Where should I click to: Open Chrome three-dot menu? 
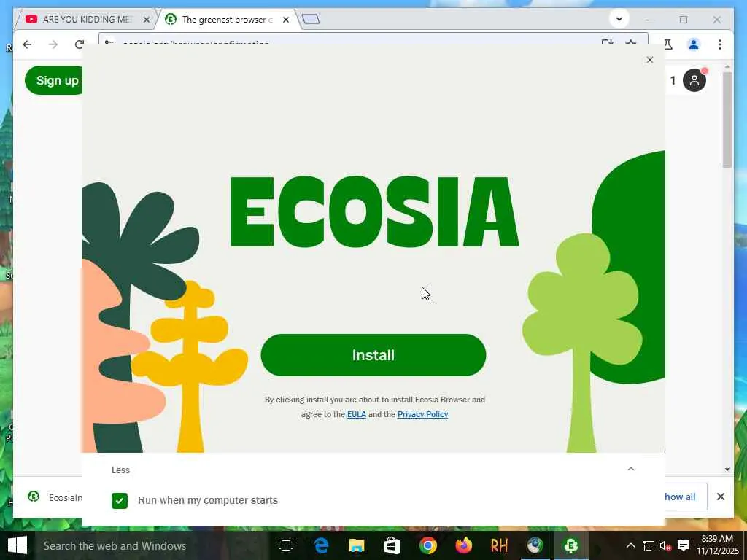coord(720,44)
